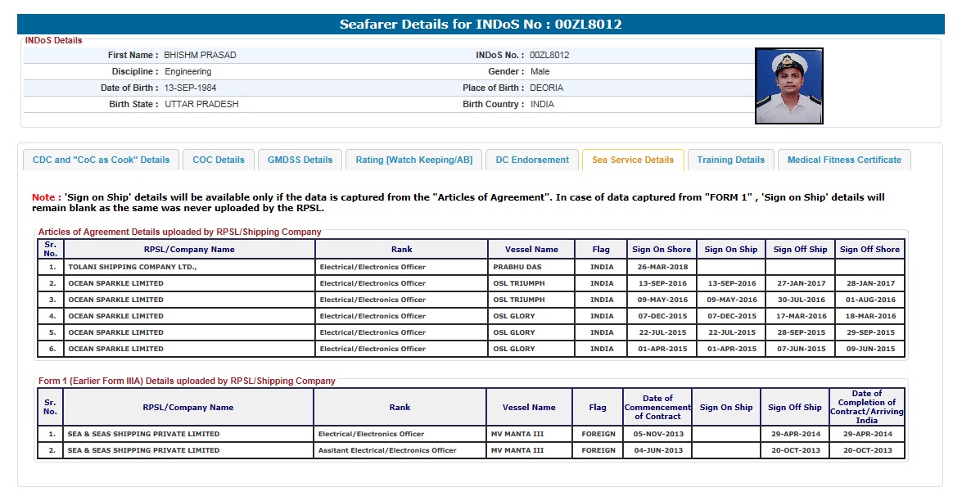Open the GMDSS Details tab
The width and height of the screenshot is (980, 501).
click(300, 160)
